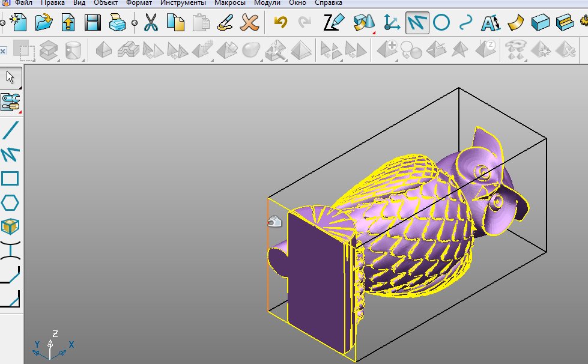Pick the Rectangle tool in left toolbar
This screenshot has height=364, width=588.
pyautogui.click(x=10, y=178)
